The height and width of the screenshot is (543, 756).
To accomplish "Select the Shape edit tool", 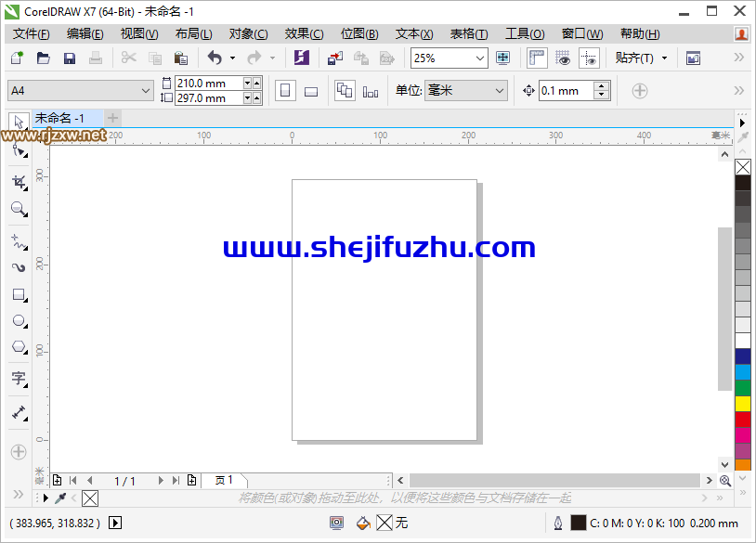I will coord(20,150).
